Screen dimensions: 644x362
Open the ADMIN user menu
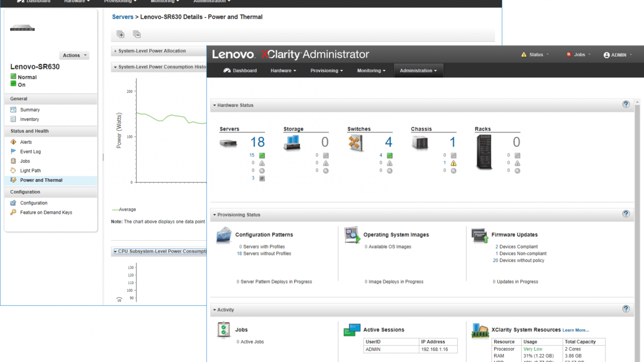tap(618, 55)
